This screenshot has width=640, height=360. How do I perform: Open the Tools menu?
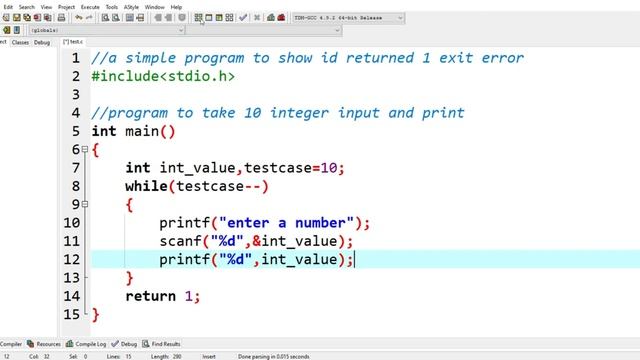tap(111, 7)
